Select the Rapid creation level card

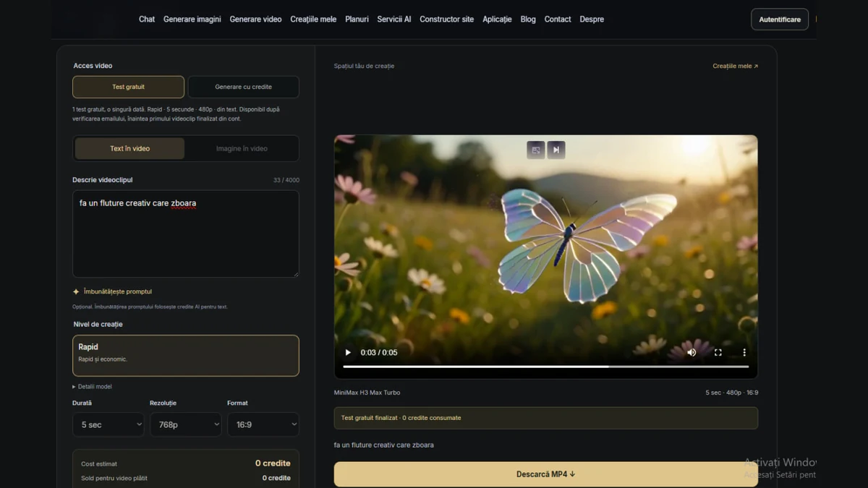(x=186, y=356)
